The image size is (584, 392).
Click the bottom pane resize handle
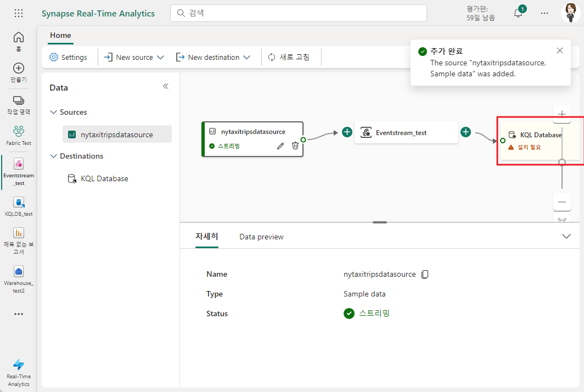pyautogui.click(x=379, y=222)
